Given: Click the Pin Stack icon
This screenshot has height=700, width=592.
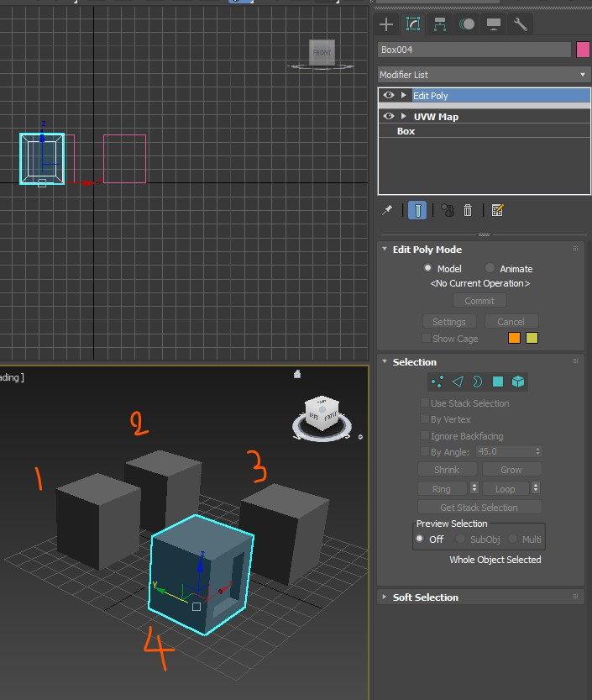Looking at the screenshot, I should click(387, 210).
